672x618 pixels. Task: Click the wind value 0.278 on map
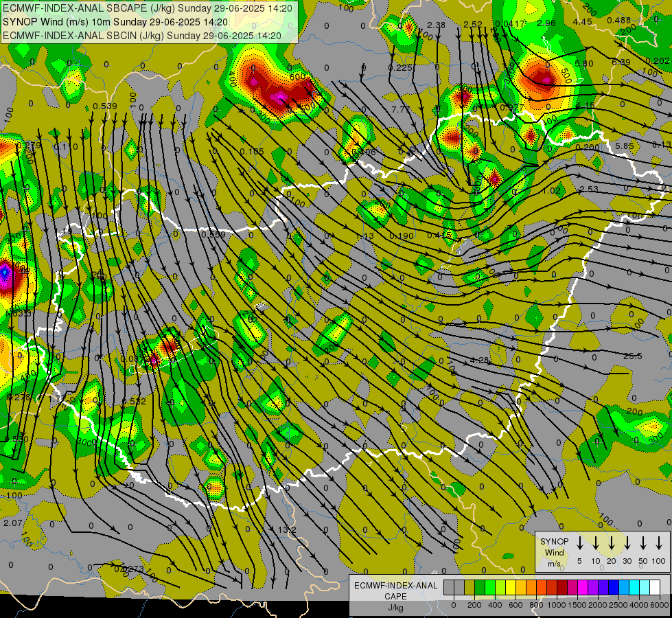coord(19,397)
